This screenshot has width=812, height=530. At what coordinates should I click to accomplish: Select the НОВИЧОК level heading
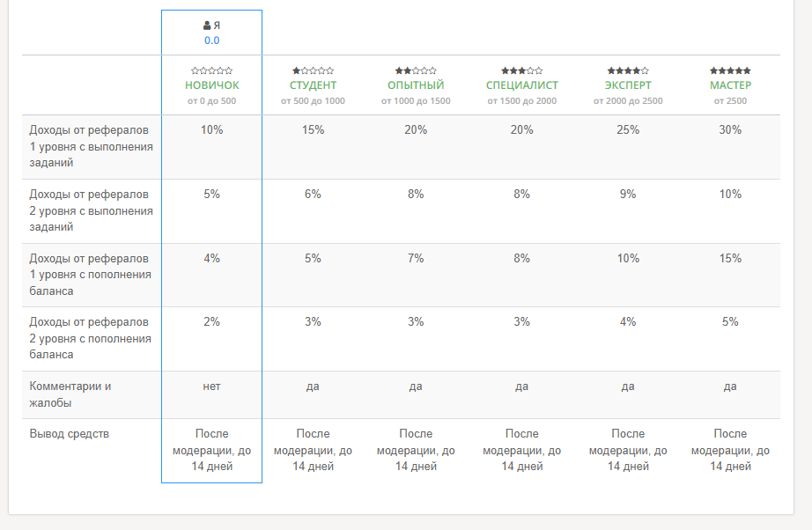tap(211, 85)
